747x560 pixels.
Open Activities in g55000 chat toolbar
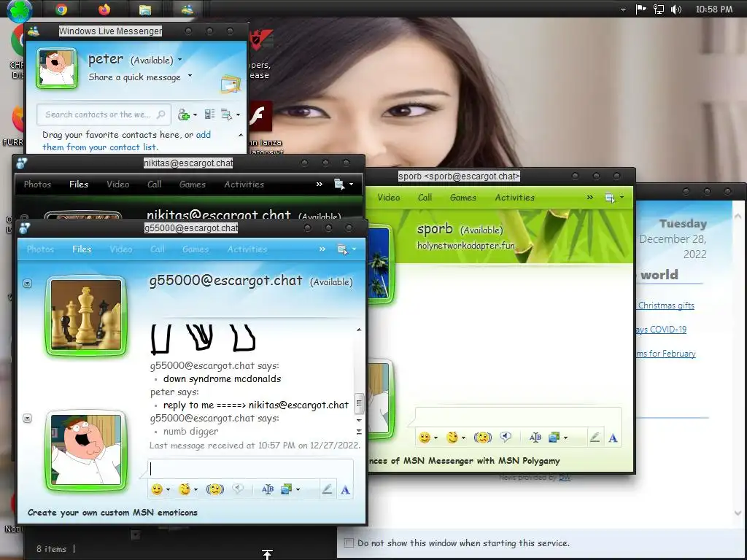coord(247,249)
